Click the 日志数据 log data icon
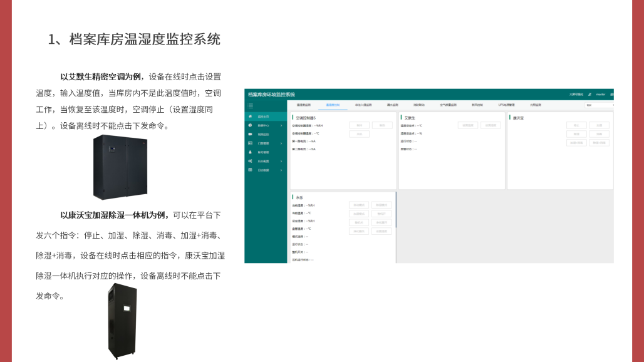This screenshot has height=362, width=644. coord(250,170)
